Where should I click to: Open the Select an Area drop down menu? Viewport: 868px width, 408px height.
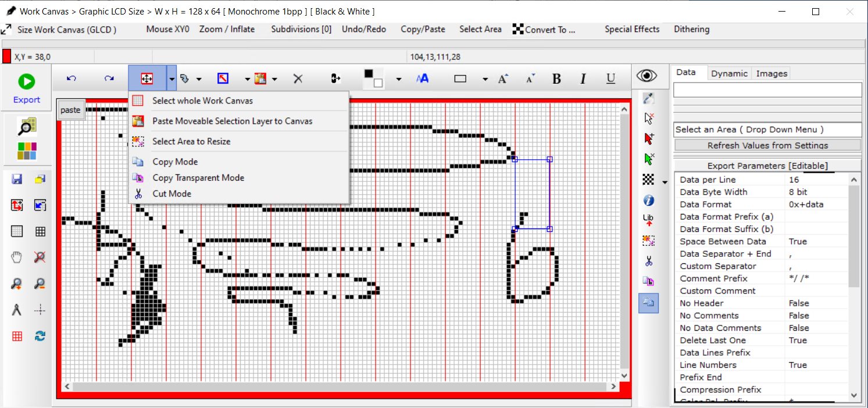[767, 130]
